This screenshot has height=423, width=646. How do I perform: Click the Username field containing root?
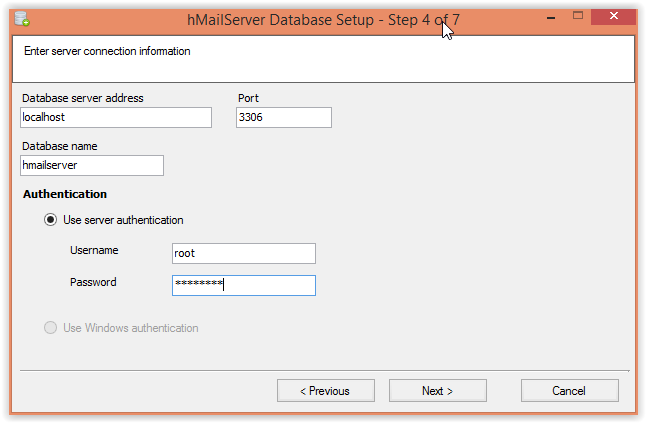[244, 253]
